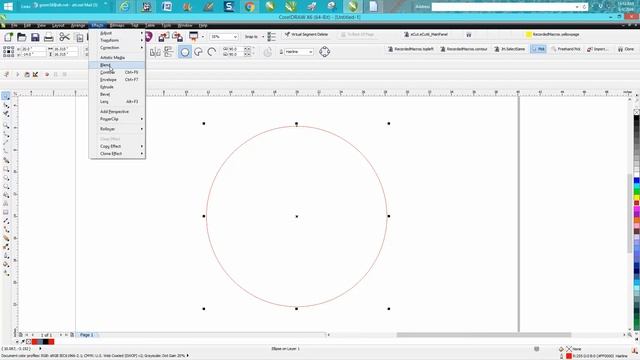Expand the Copy Effect submenu

(x=117, y=146)
